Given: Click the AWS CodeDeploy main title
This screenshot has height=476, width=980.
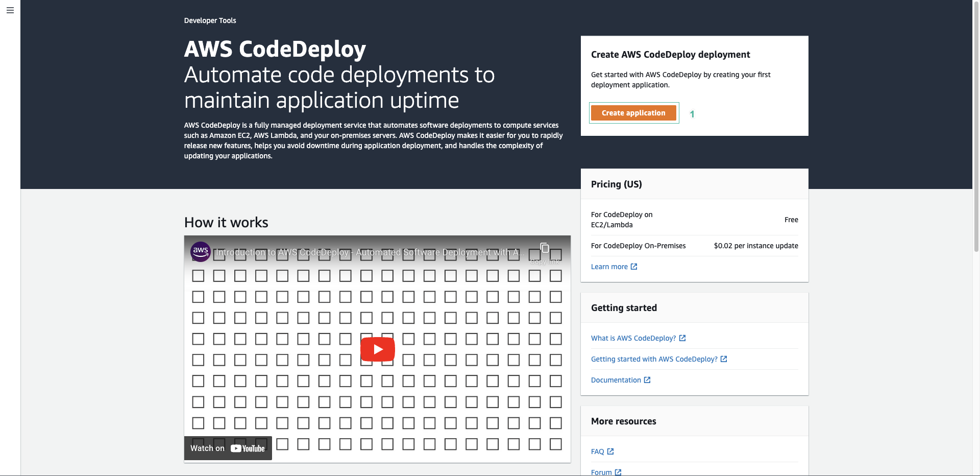Looking at the screenshot, I should (275, 49).
